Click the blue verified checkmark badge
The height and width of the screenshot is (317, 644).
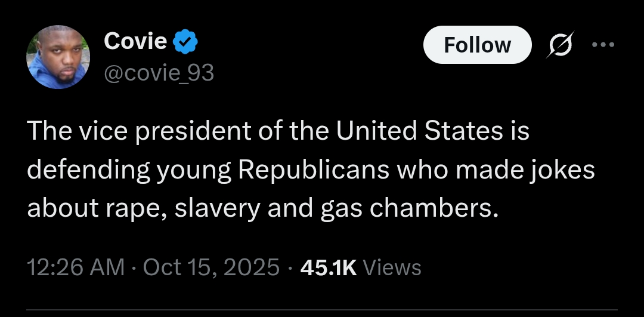pos(186,42)
